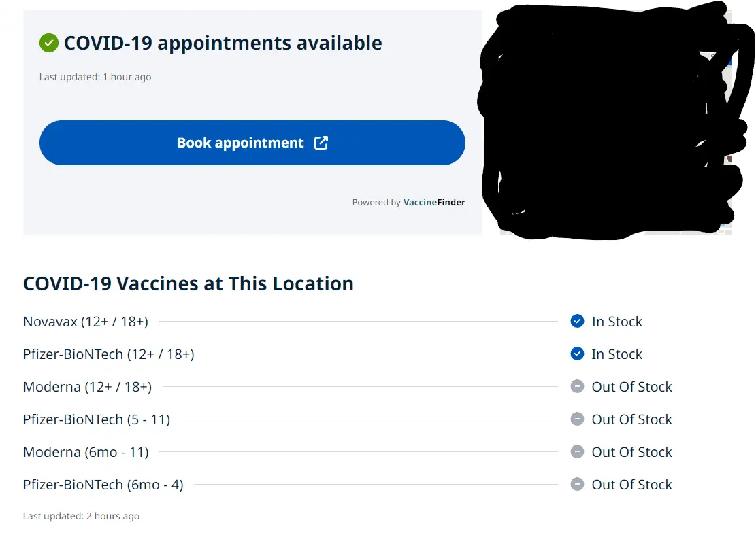
Task: Click Pfizer-BioNTech (5 - 11) out-of-stock icon
Action: (577, 419)
